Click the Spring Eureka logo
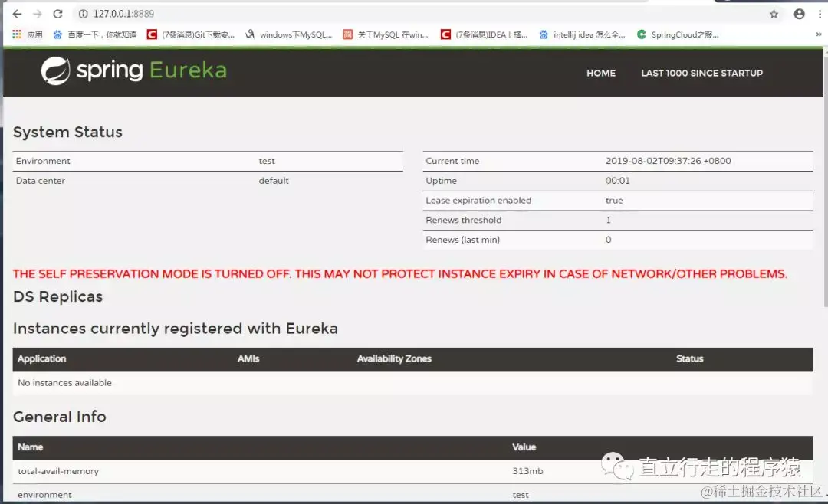Screen dimensions: 828x504 [x=134, y=70]
